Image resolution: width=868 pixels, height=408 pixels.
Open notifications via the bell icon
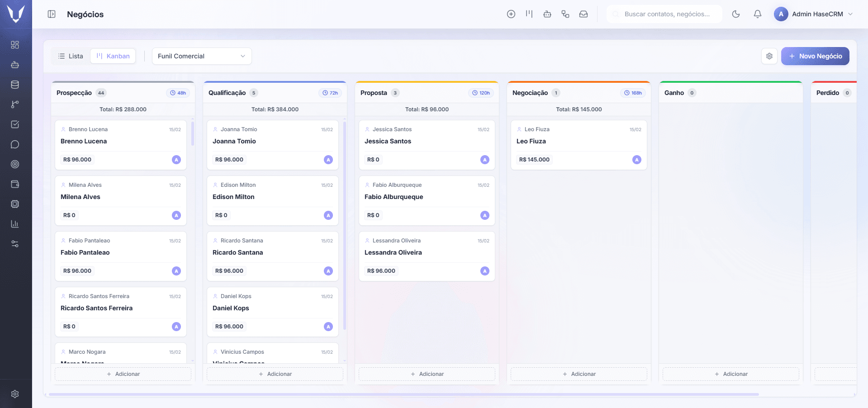coord(757,14)
